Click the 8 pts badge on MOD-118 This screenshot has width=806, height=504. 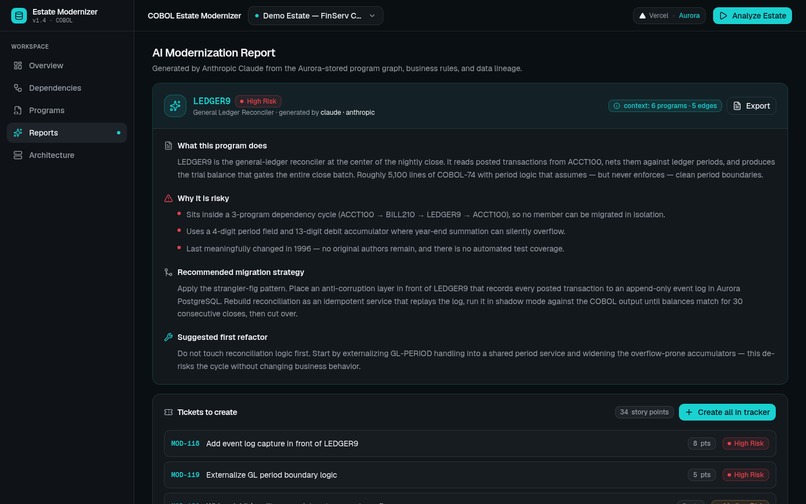pos(702,444)
